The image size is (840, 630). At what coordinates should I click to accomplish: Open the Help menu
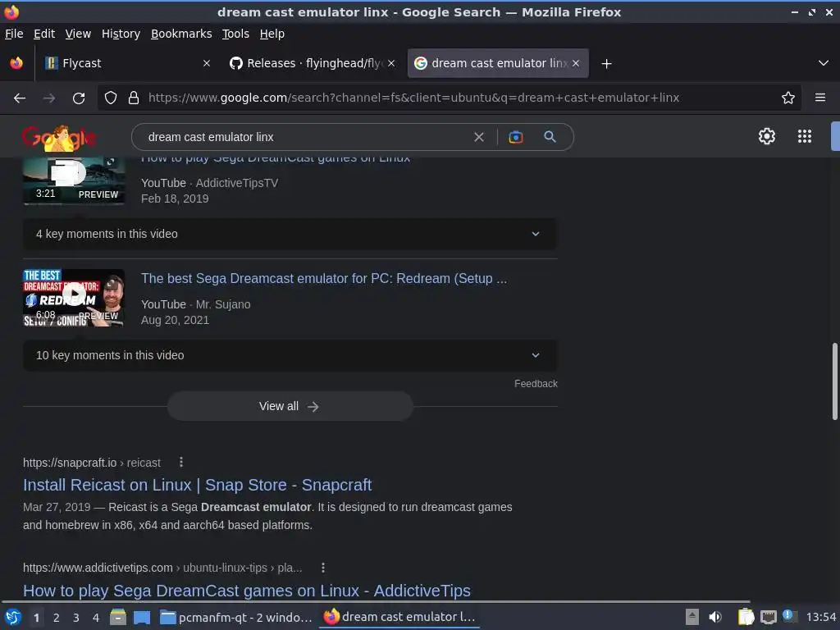272,34
